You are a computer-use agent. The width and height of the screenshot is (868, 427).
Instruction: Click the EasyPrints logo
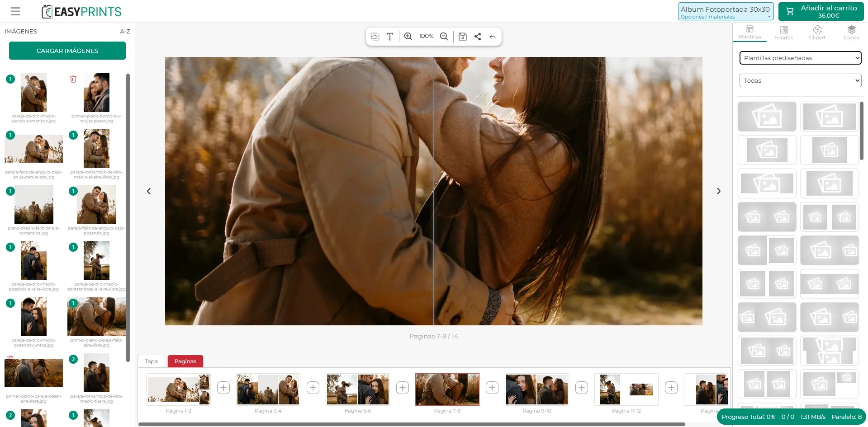pyautogui.click(x=81, y=12)
